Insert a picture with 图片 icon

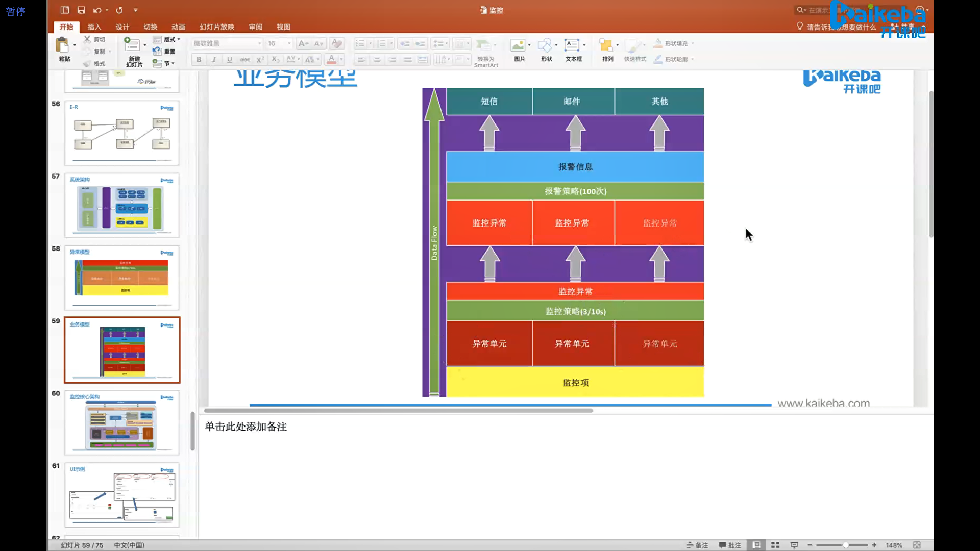[518, 46]
